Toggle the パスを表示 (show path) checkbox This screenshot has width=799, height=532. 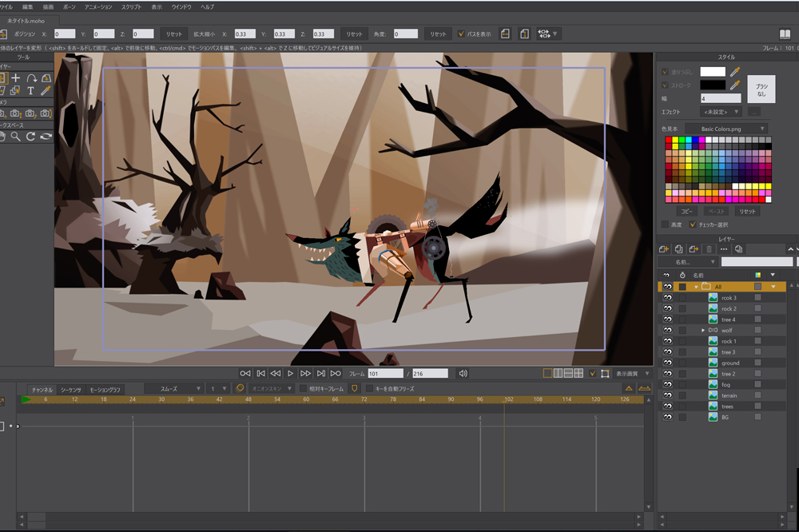462,34
